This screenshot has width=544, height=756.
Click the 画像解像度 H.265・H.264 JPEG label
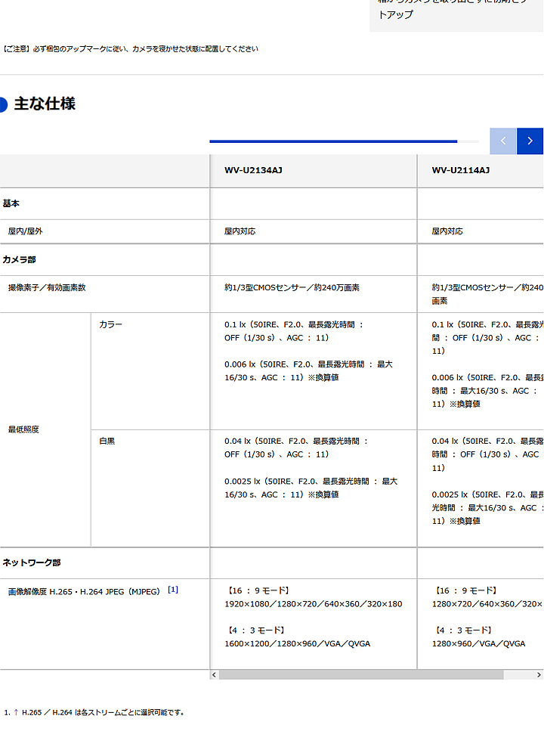coord(84,592)
